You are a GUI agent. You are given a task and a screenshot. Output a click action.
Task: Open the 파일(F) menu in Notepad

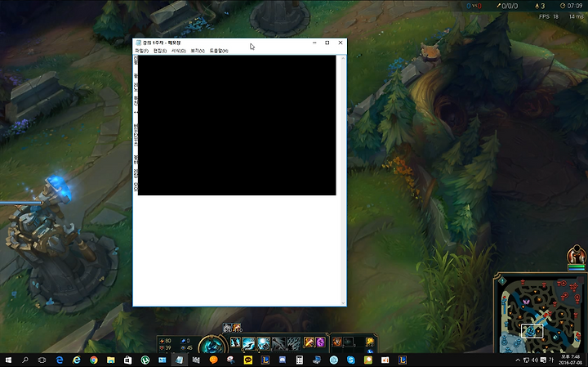tap(142, 51)
